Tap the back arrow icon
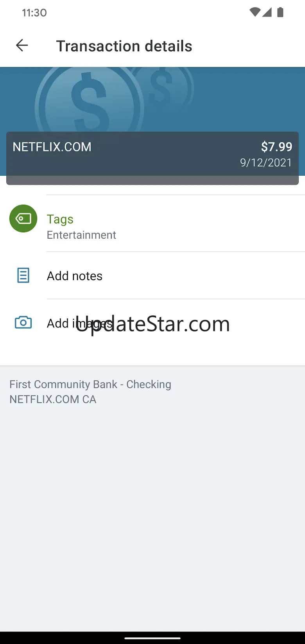Viewport: 305px width, 644px height. (x=22, y=46)
